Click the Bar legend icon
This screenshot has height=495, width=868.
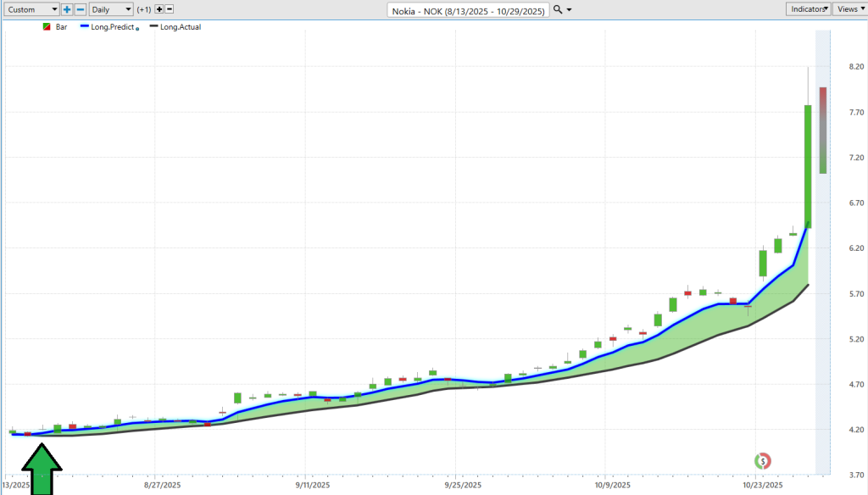coord(46,27)
